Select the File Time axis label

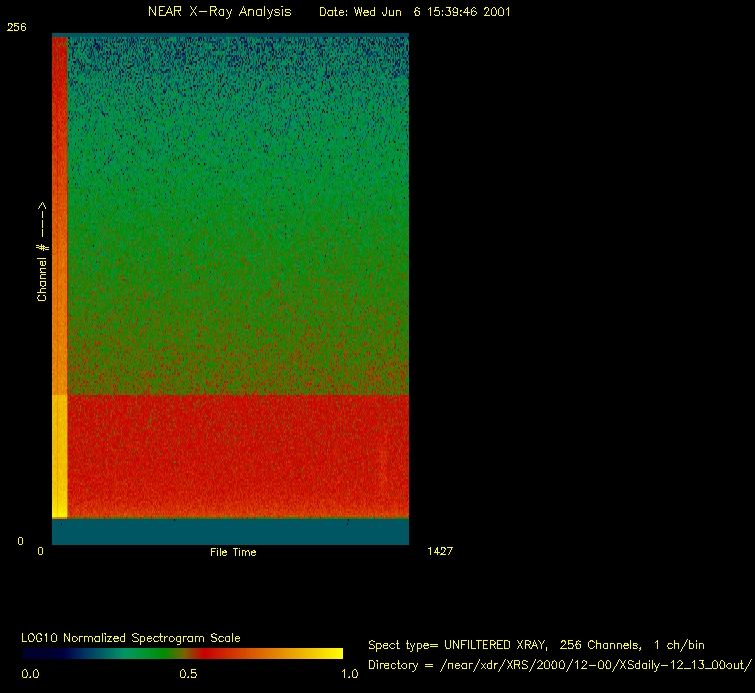[233, 552]
